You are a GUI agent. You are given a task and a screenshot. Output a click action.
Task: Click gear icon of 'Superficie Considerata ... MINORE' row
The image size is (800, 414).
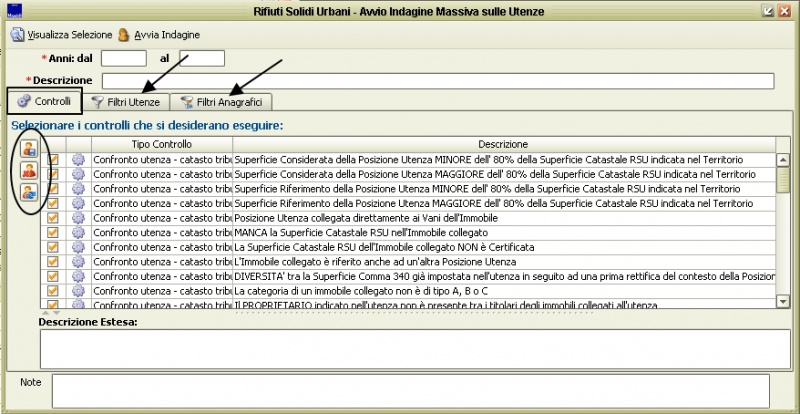(78, 160)
